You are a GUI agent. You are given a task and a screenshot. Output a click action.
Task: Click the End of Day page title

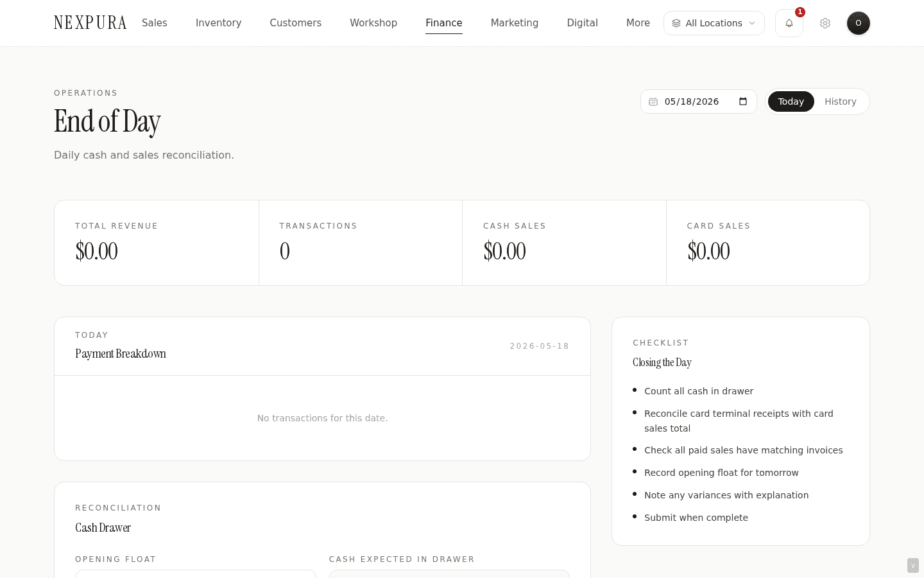tap(107, 121)
